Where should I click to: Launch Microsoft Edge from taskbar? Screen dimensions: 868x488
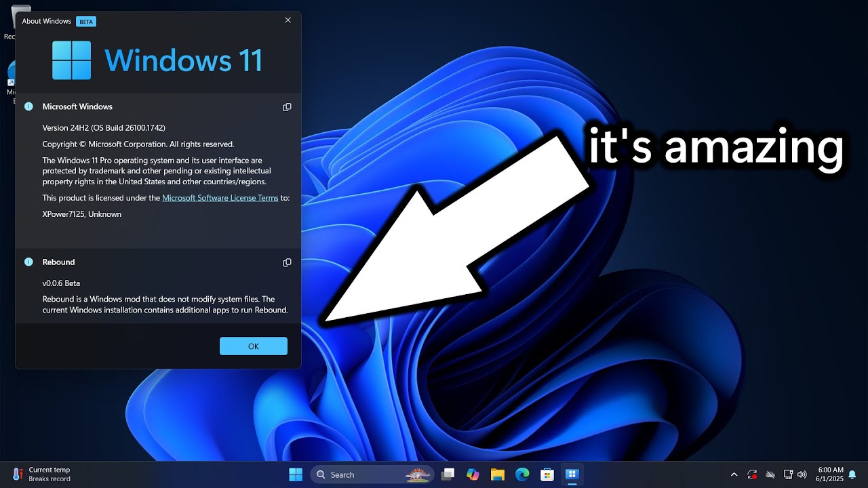(x=522, y=474)
